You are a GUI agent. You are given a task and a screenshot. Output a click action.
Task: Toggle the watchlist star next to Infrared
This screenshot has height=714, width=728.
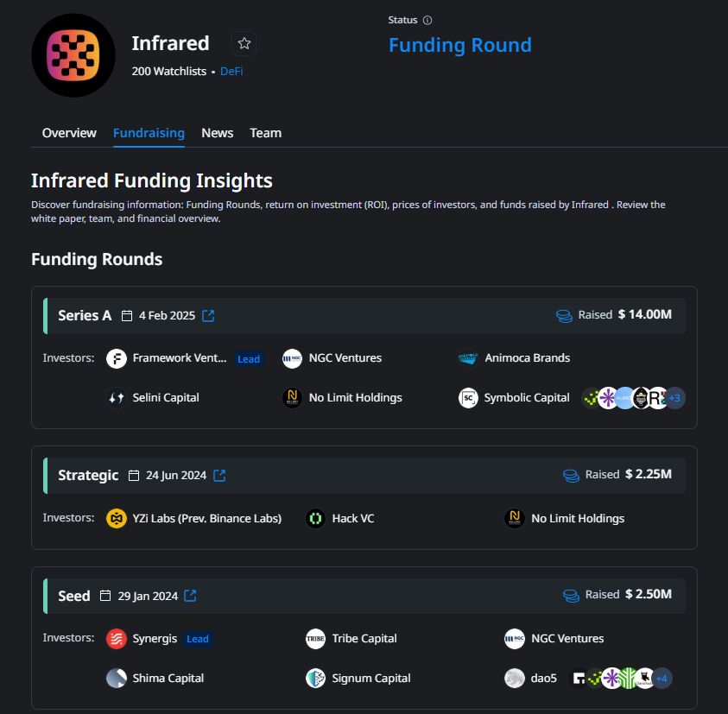[x=244, y=43]
